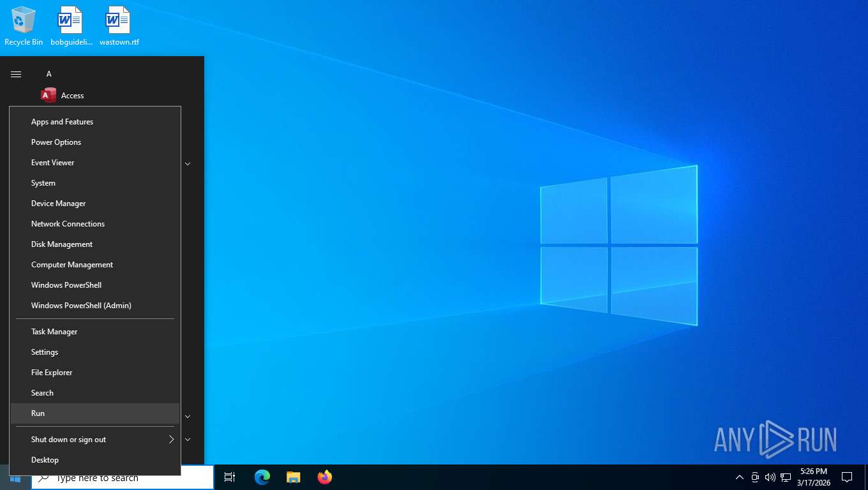The image size is (868, 490).
Task: Click the taskbar search box
Action: click(123, 477)
